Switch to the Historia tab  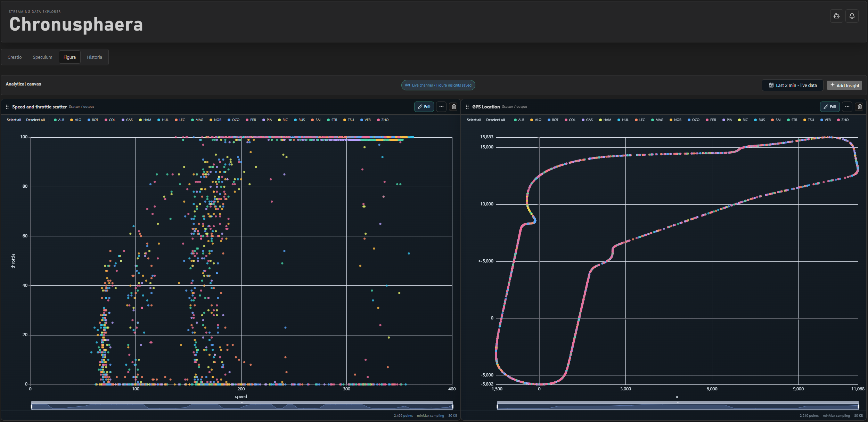(x=95, y=57)
